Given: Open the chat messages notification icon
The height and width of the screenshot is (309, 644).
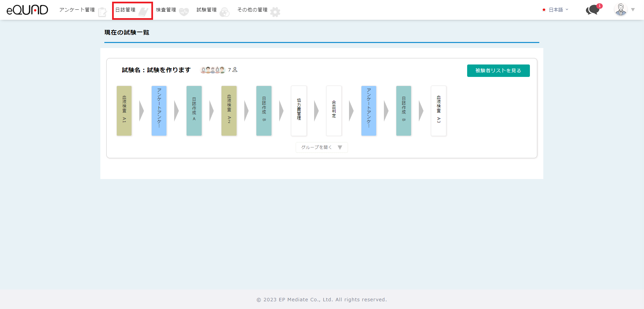Looking at the screenshot, I should (593, 10).
